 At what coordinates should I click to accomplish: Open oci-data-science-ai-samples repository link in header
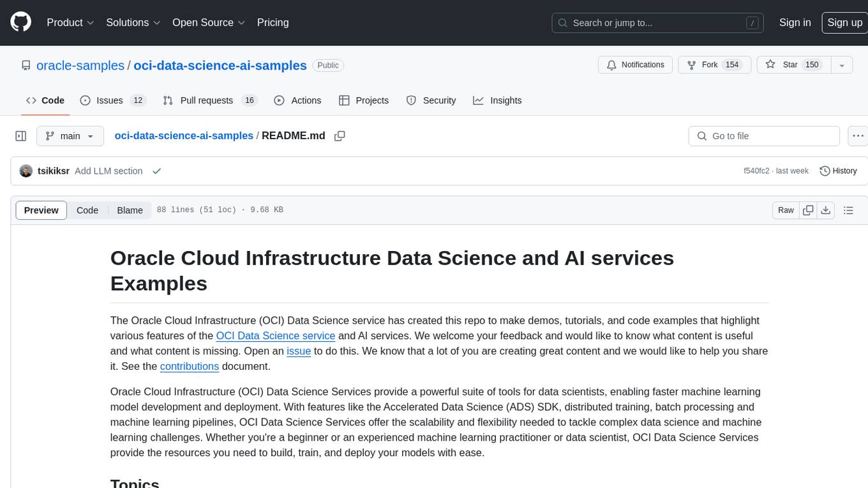coord(220,65)
